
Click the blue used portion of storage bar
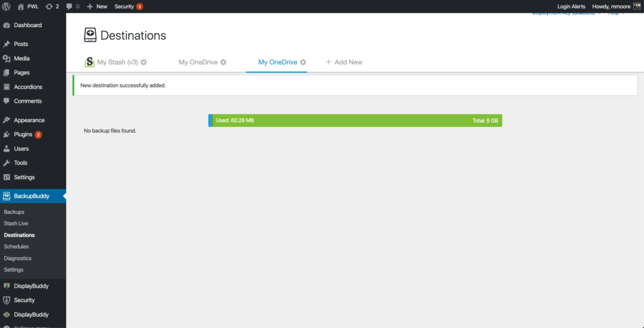[210, 121]
